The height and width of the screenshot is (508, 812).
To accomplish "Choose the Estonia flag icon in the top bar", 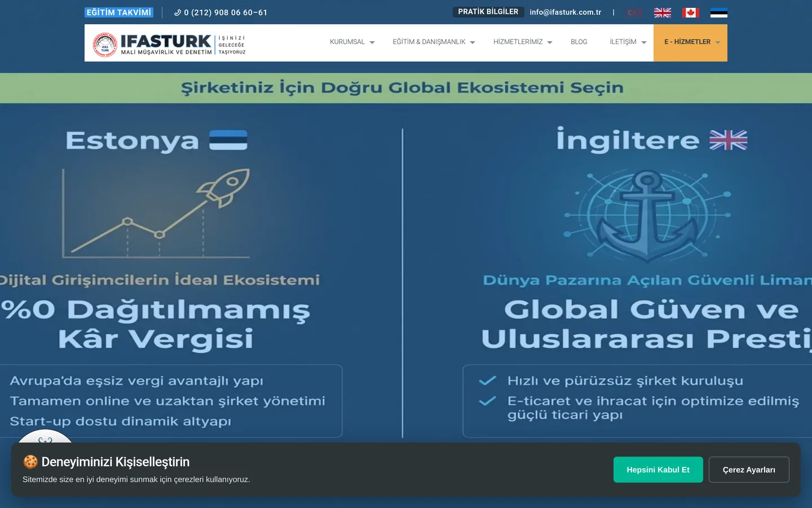I will [x=718, y=12].
